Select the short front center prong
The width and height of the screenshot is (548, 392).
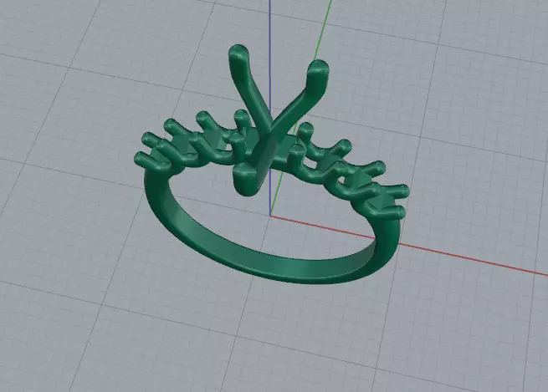(248, 180)
